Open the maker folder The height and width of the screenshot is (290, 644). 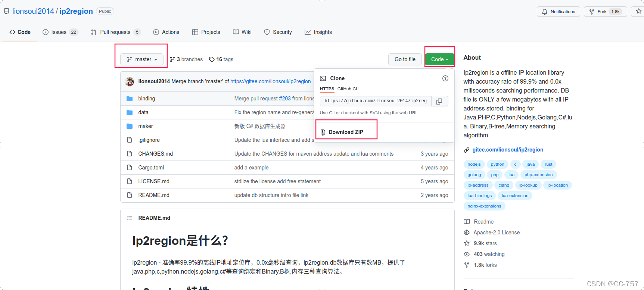146,126
